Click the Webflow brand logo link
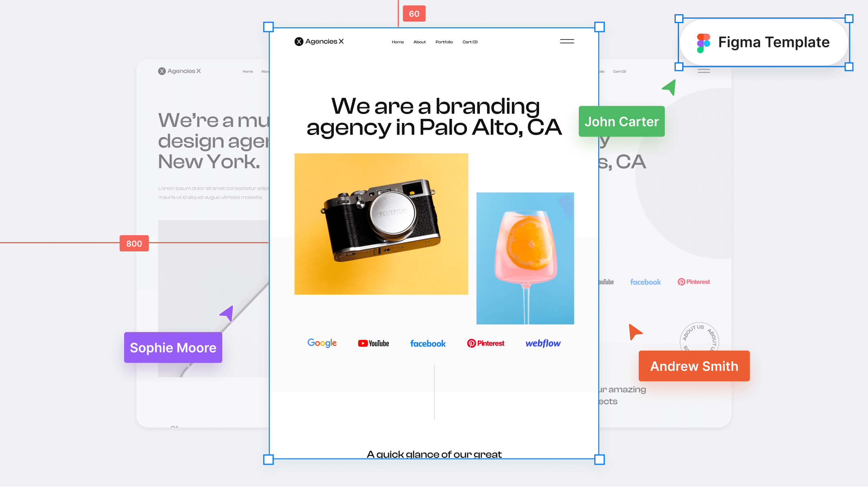 click(x=543, y=343)
